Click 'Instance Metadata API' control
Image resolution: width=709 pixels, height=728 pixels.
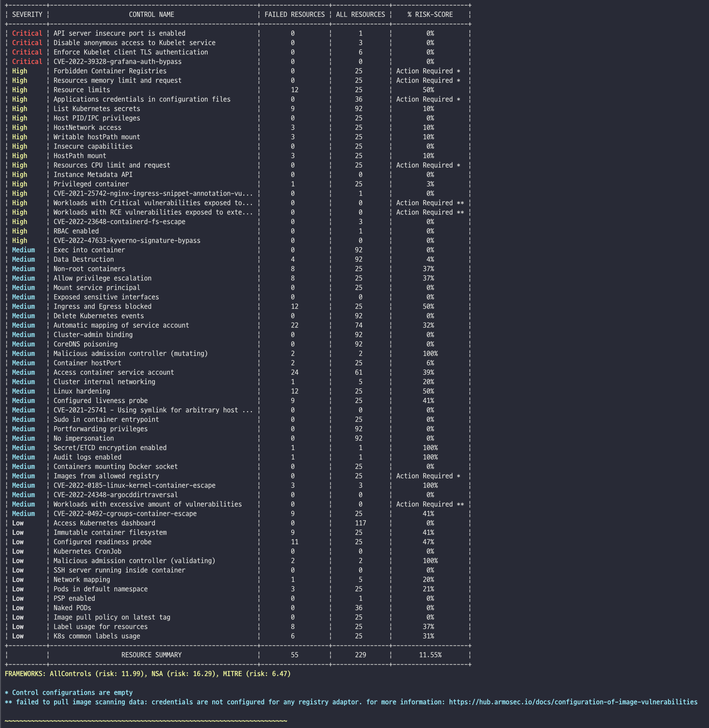(93, 175)
